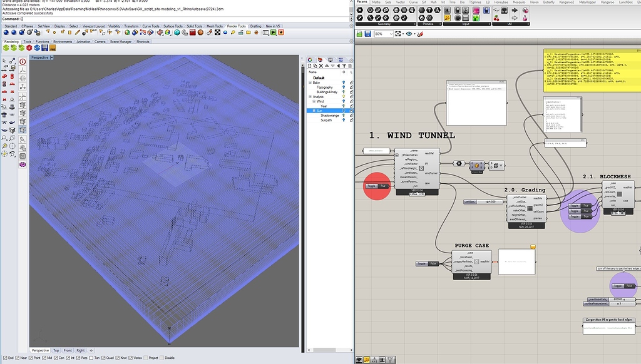Screen dimensions: 641x364
Task: Turn off the Sunpath layer's lightbulb
Action: 343,120
